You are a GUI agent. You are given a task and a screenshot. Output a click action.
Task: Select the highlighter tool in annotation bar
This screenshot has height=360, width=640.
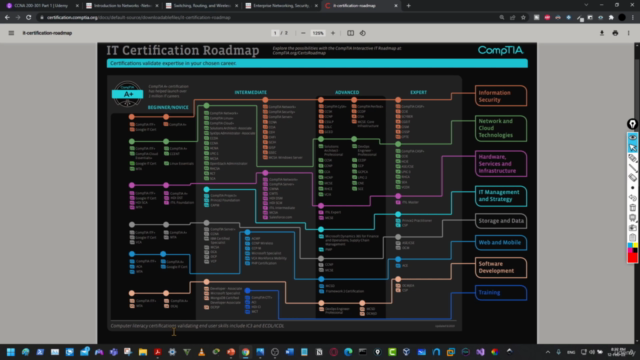632,158
